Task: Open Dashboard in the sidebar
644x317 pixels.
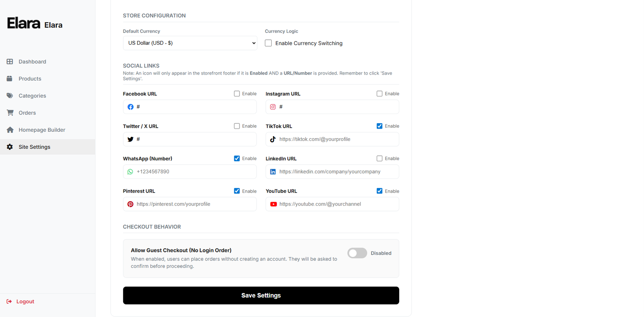Action: [47, 62]
